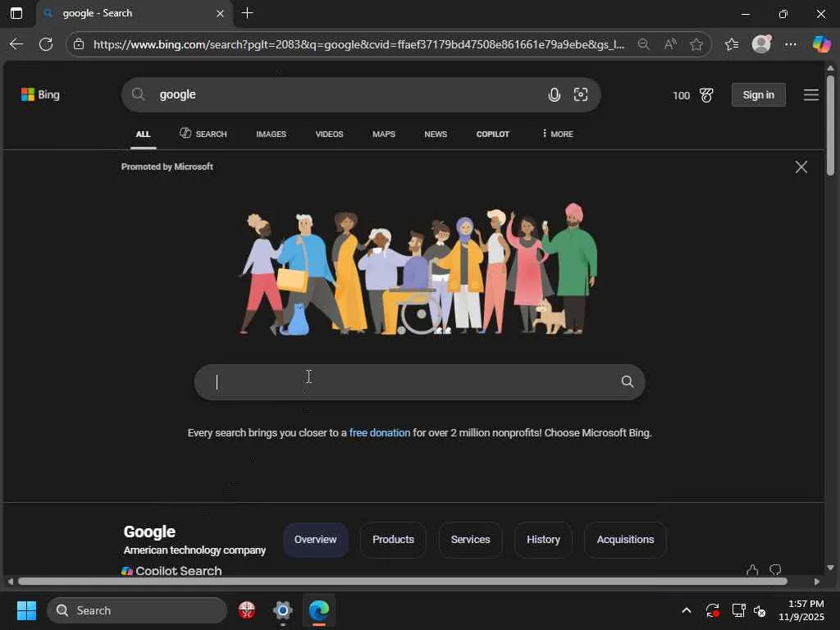Screen dimensions: 840x630
Task: Switch to the COPILOT tab
Action: [493, 134]
